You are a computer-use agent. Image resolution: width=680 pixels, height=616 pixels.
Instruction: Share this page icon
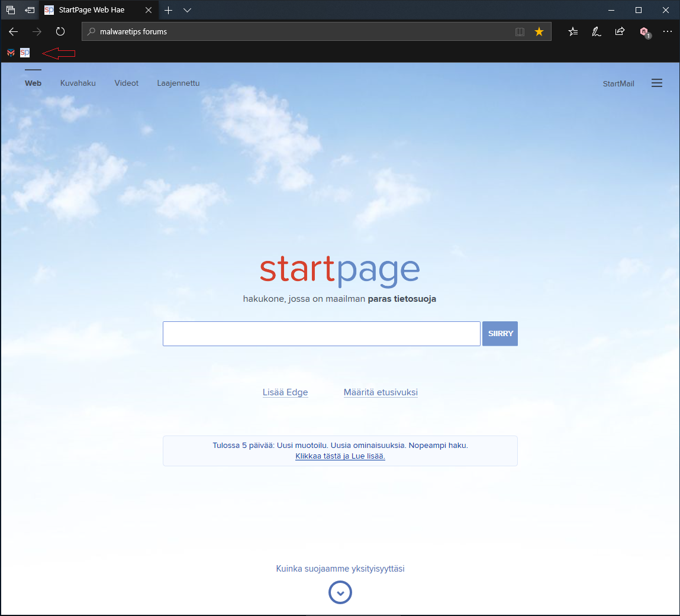coord(620,31)
